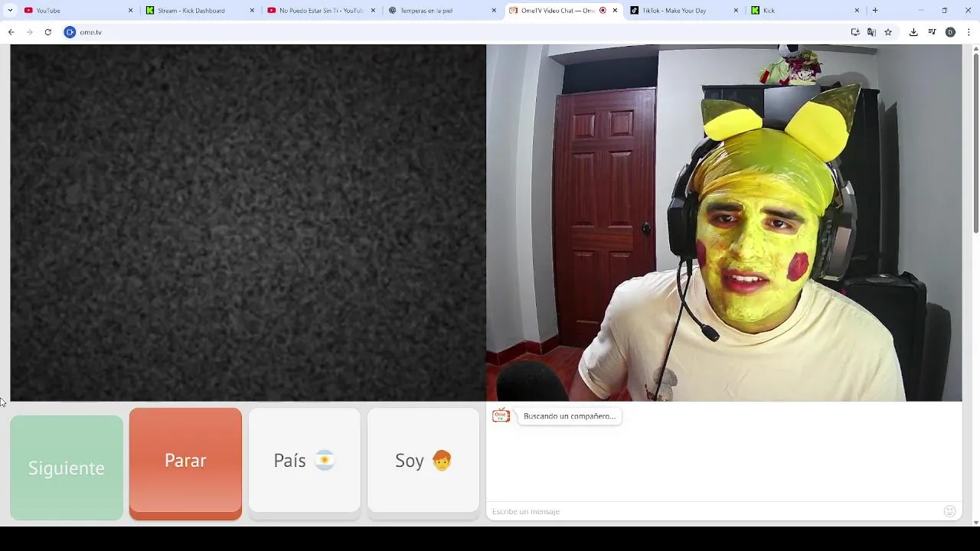
Task: Click the page vertical scrollbar
Action: [975, 143]
